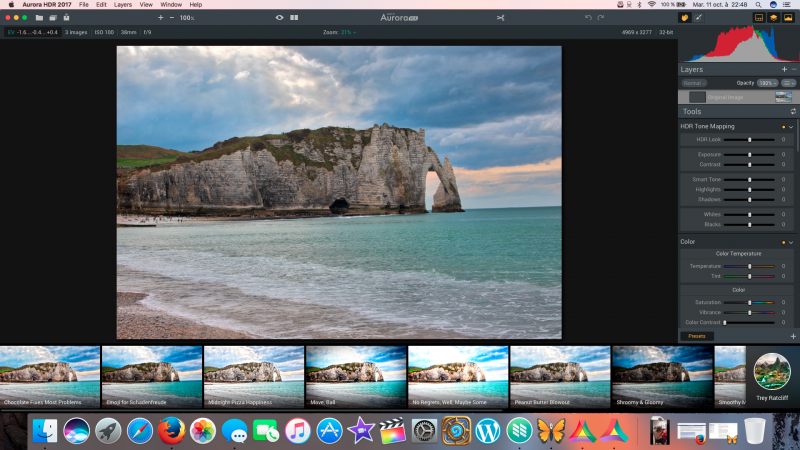Open an image with the folder icon
This screenshot has height=450, width=800.
39,17
